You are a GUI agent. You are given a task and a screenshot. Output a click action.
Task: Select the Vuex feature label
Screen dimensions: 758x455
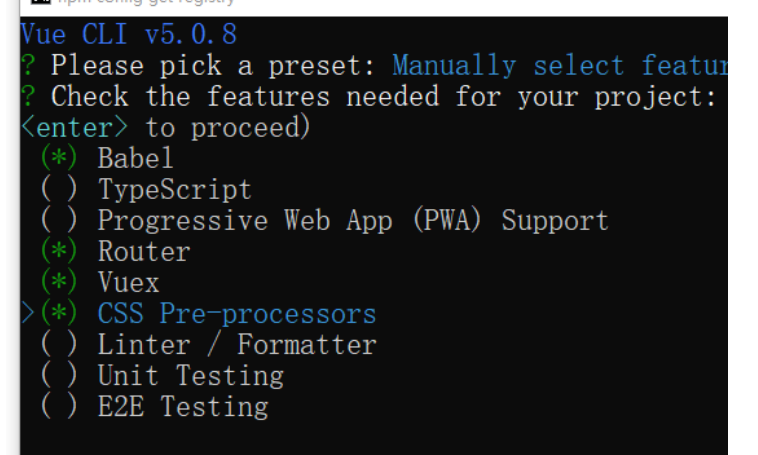point(129,282)
